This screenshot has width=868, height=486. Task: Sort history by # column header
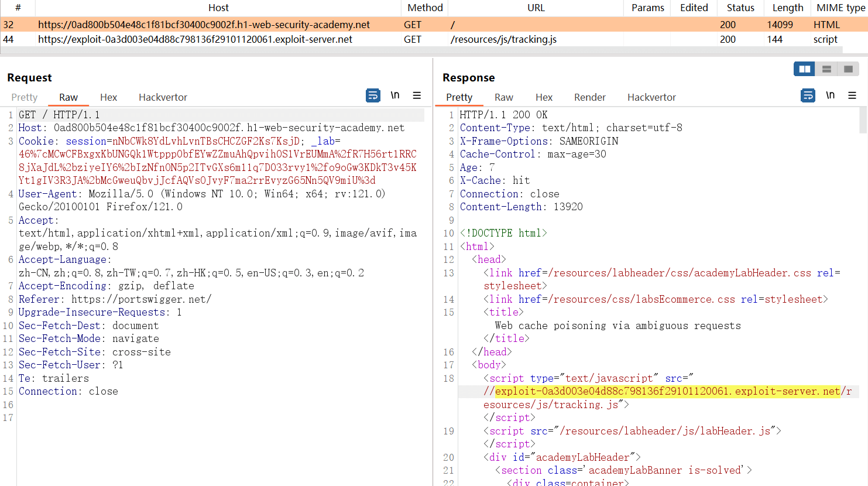pos(18,8)
